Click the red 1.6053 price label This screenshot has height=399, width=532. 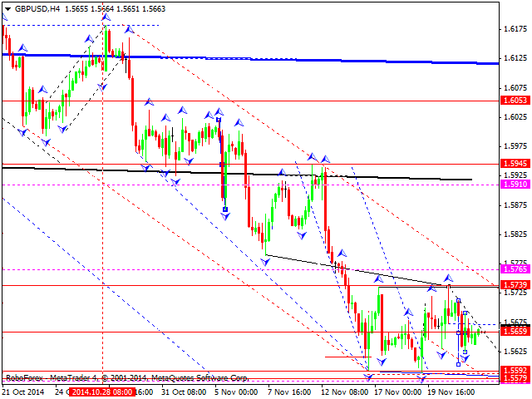coord(515,101)
